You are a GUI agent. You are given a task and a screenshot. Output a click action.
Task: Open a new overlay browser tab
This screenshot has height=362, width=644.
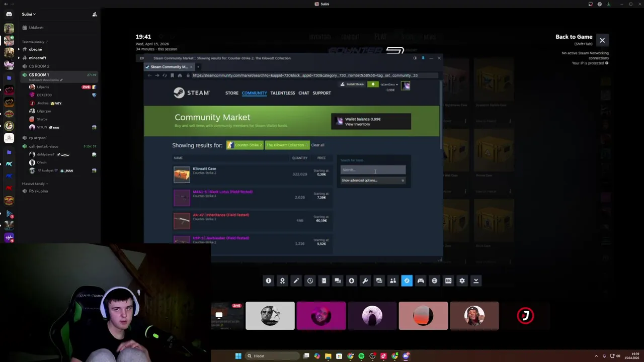pos(198,67)
